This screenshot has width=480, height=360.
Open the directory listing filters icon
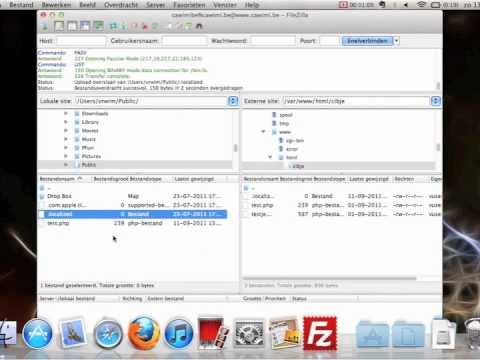(170, 26)
